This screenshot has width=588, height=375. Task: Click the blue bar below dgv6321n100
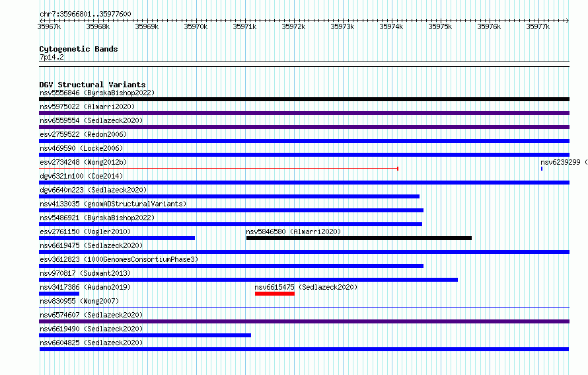[x=304, y=183]
